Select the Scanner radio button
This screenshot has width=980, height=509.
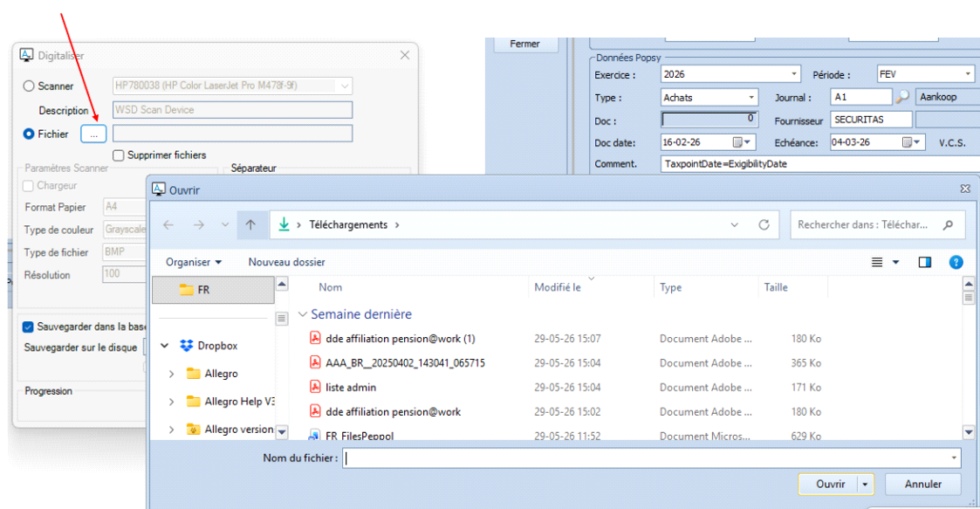(29, 86)
